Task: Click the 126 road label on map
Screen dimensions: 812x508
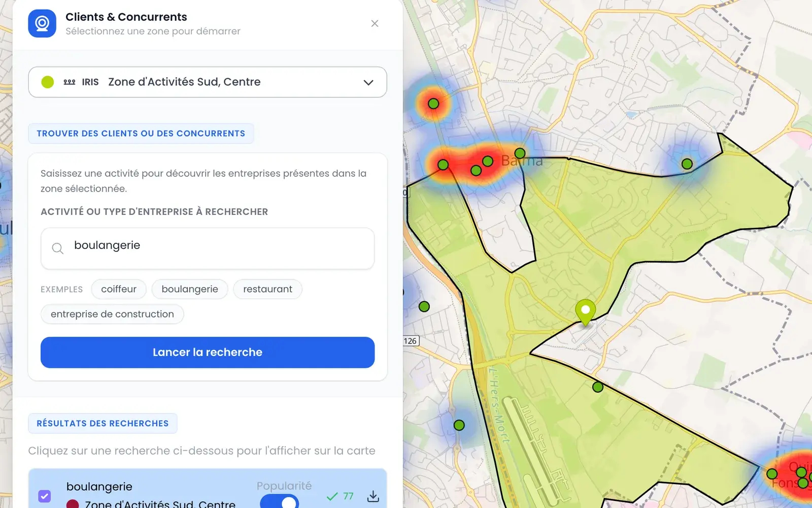Action: tap(411, 341)
